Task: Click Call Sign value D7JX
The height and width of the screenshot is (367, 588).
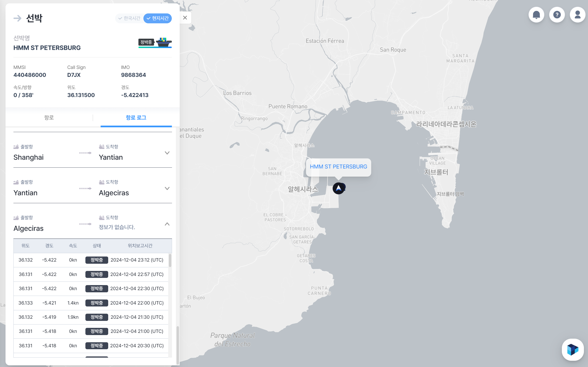Action: (x=74, y=75)
